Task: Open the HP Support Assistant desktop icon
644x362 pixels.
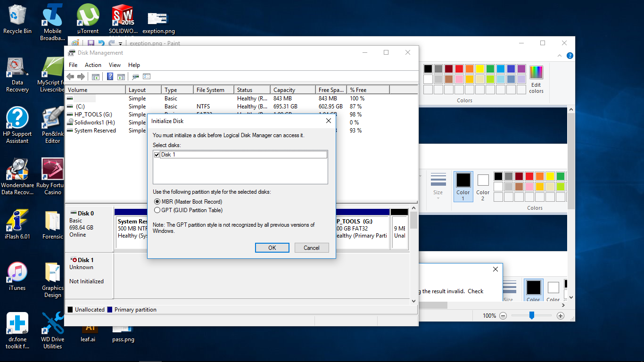Action: point(17,125)
